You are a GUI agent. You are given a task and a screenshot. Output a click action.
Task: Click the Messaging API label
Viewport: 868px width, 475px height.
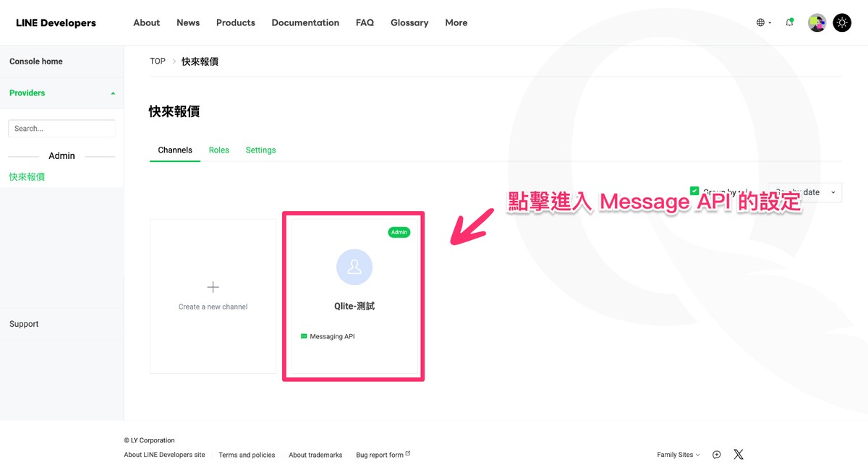coord(332,336)
